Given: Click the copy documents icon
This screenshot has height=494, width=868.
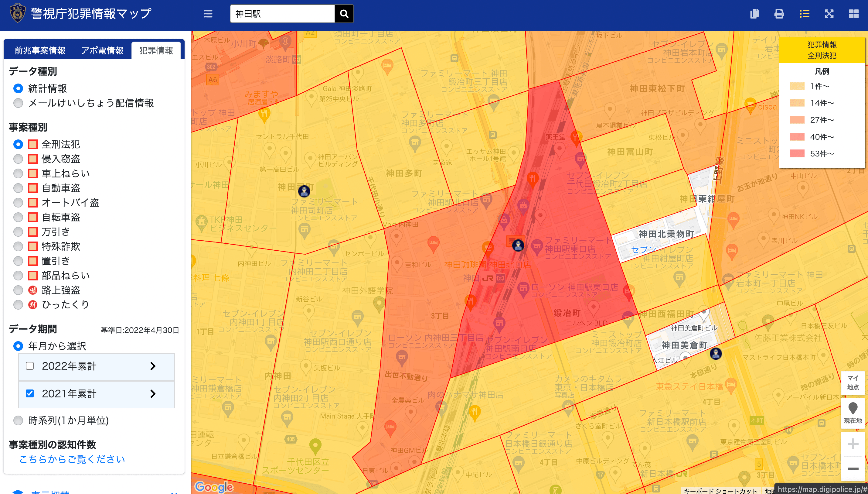Looking at the screenshot, I should [x=754, y=14].
